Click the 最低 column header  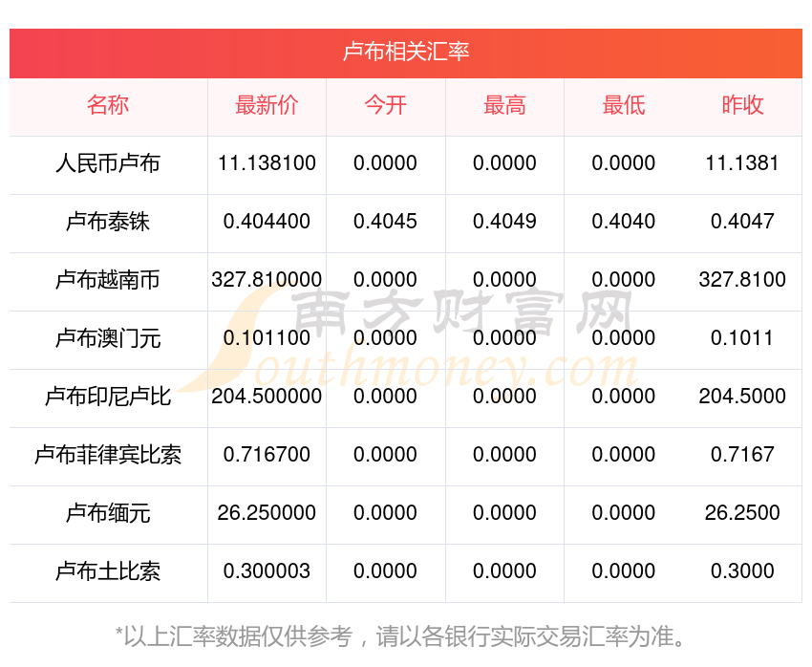pyautogui.click(x=624, y=105)
